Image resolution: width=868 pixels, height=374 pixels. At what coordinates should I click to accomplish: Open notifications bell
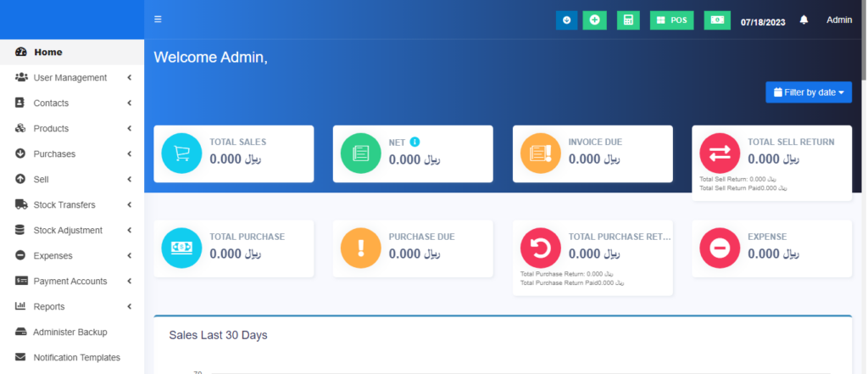[x=804, y=20]
